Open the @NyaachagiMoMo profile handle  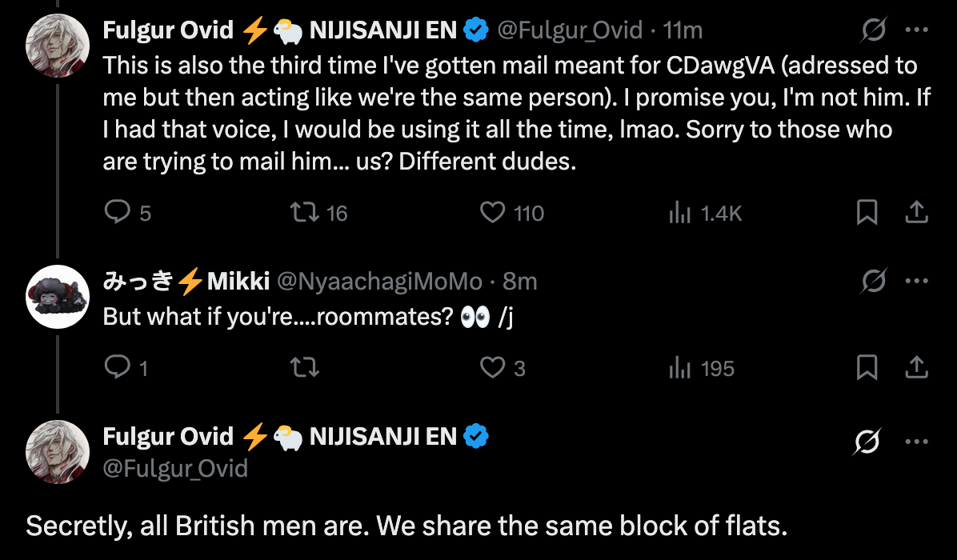(379, 282)
